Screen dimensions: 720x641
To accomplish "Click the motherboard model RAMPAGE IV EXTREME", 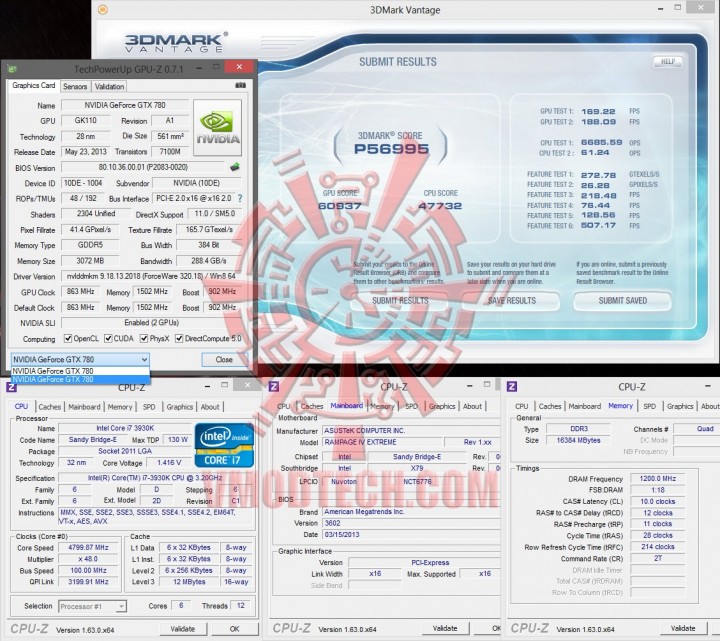I will pos(382,442).
